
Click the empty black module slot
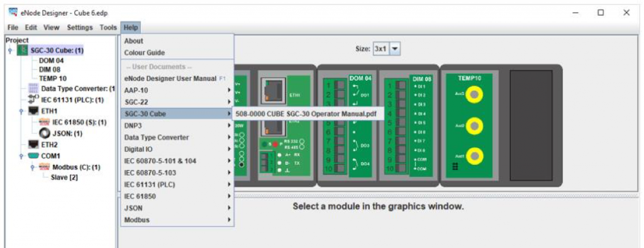(x=531, y=125)
